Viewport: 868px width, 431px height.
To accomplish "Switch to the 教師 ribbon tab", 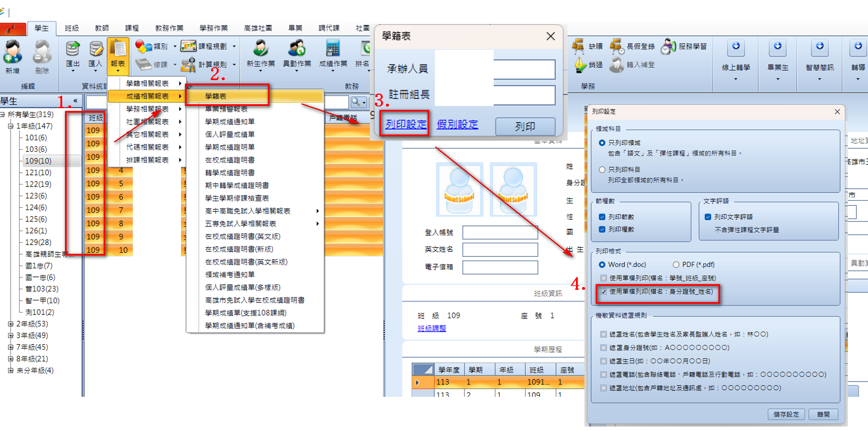I will (102, 28).
